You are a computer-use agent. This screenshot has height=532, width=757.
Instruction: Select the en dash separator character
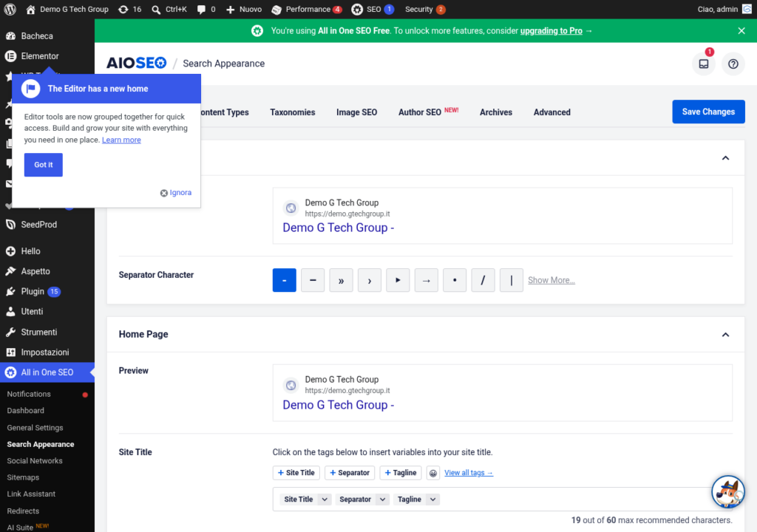point(313,280)
